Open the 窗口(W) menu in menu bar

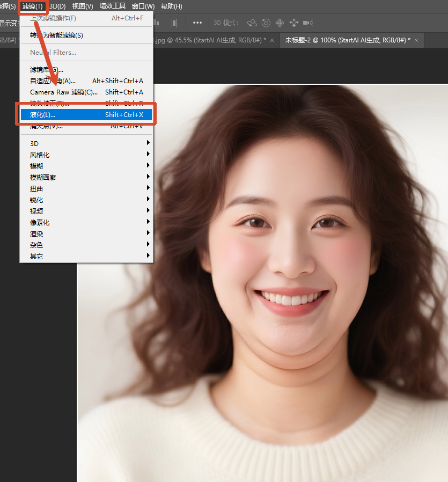(x=143, y=6)
